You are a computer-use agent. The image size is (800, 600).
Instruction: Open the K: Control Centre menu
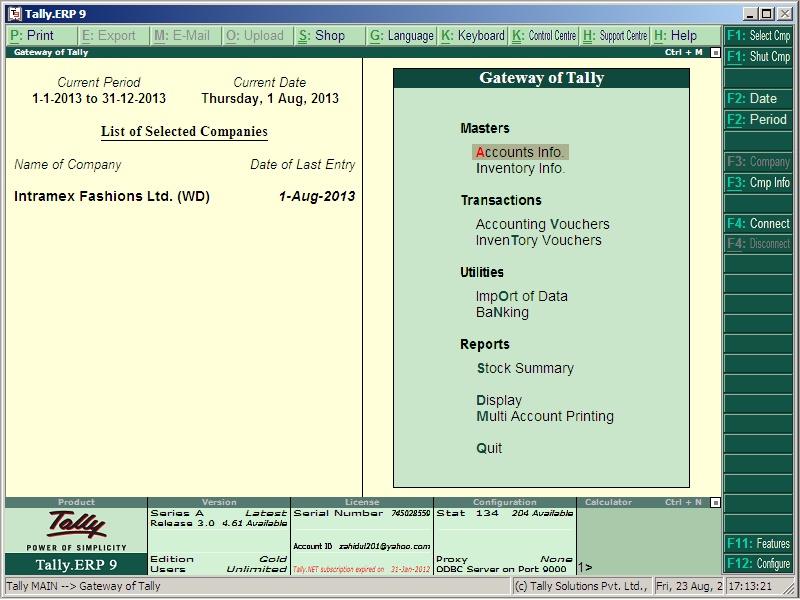(x=545, y=34)
